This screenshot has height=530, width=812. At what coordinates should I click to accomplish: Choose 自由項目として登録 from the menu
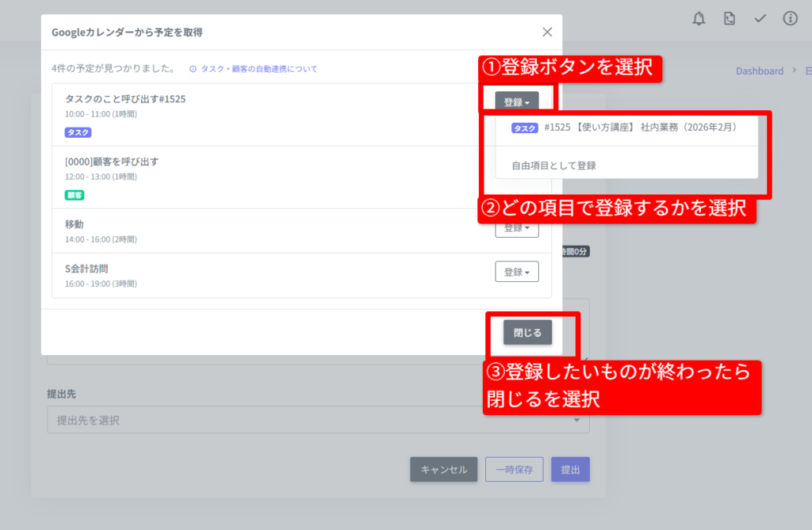click(553, 166)
